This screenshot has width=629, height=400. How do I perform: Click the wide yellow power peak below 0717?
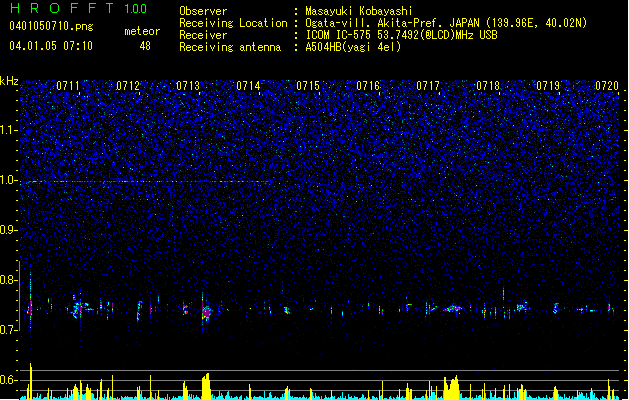click(452, 388)
